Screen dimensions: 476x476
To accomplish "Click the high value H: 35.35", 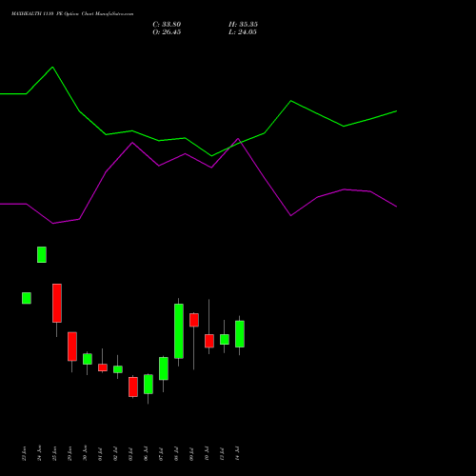I will 243,25.
